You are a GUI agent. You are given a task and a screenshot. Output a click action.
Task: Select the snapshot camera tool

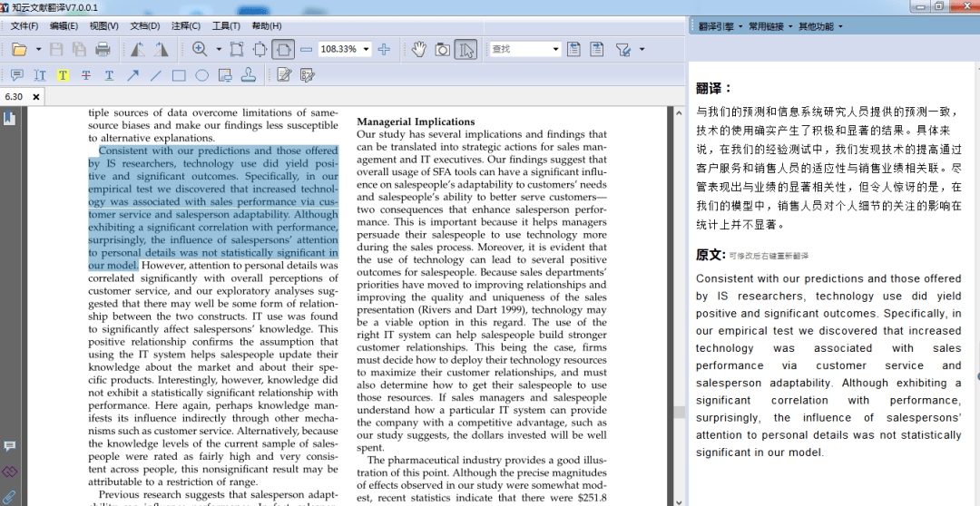[x=443, y=49]
